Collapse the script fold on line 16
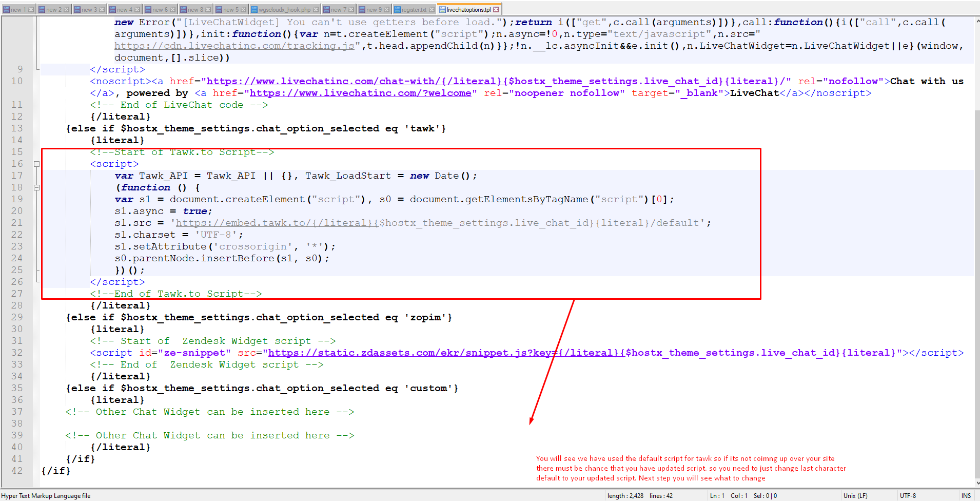The height and width of the screenshot is (501, 980). tap(36, 164)
